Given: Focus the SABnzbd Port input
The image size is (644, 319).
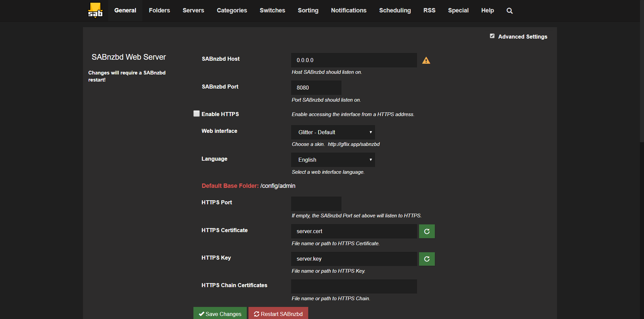Looking at the screenshot, I should click(x=316, y=88).
